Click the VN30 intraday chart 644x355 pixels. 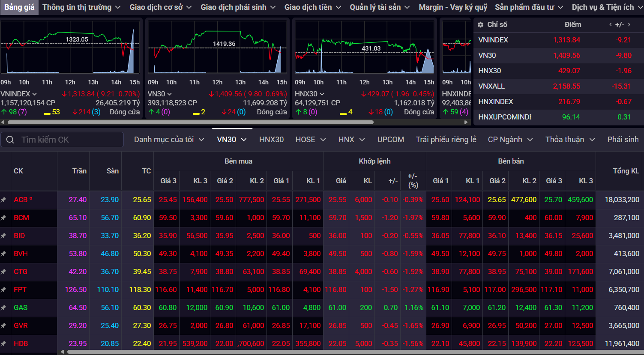[x=217, y=47]
